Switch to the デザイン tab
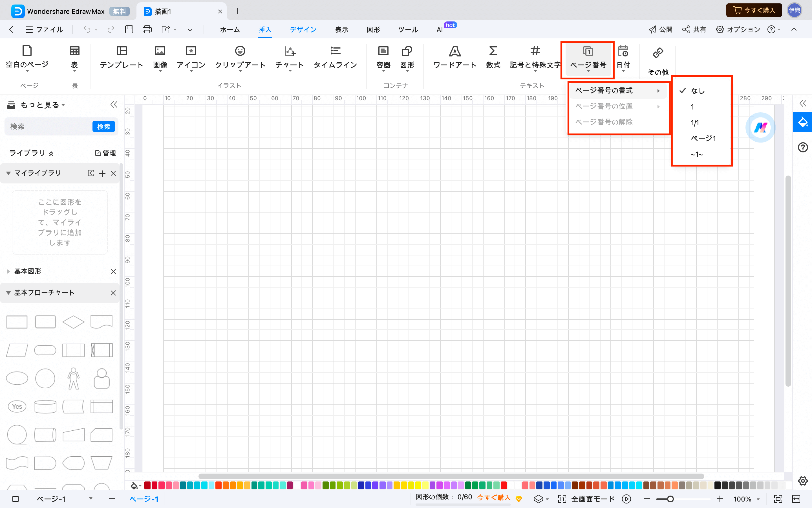812x508 pixels. click(x=303, y=30)
